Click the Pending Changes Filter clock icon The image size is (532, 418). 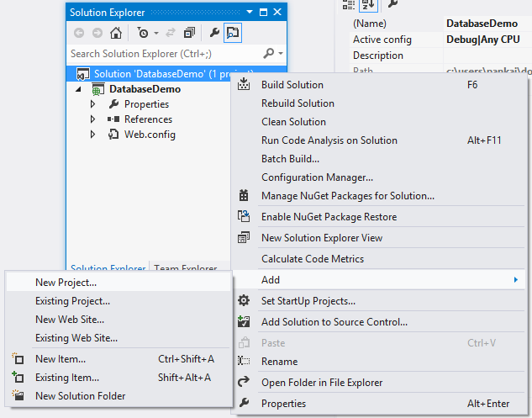[x=143, y=33]
